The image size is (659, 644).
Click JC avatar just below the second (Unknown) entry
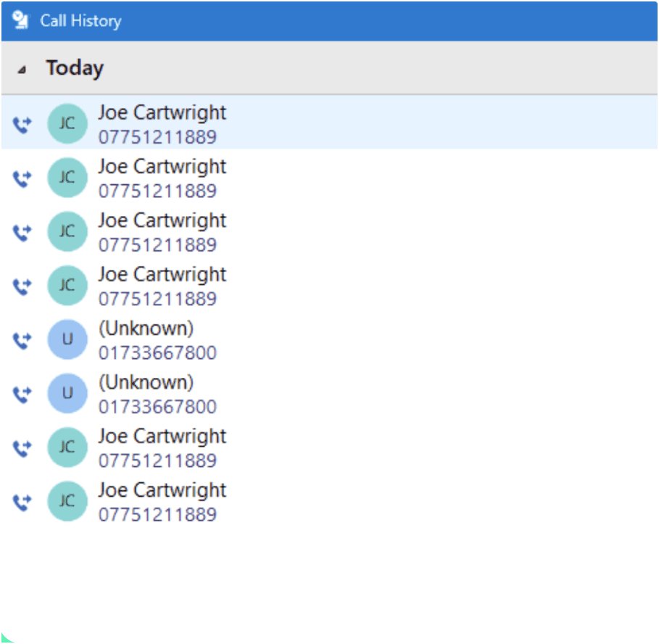point(67,447)
